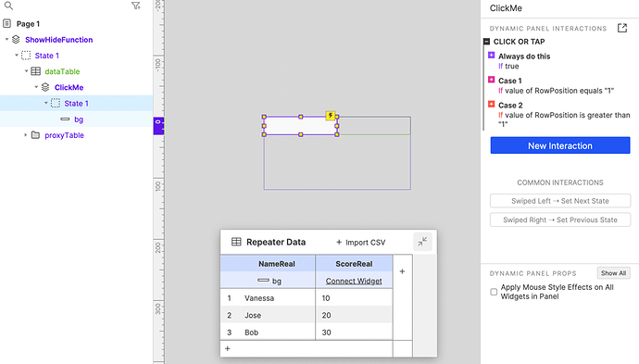Select the ShowHideFunction label in outline
This screenshot has height=364, width=639.
point(58,40)
